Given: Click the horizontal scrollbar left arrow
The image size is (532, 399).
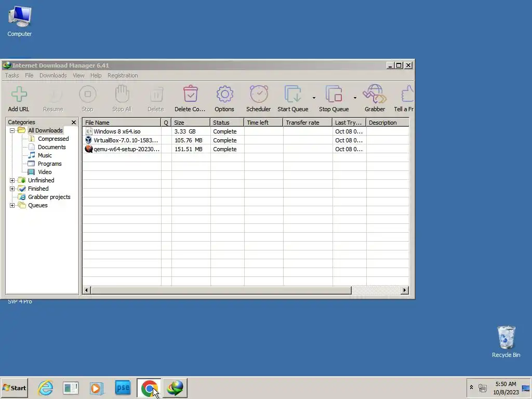Looking at the screenshot, I should point(87,290).
